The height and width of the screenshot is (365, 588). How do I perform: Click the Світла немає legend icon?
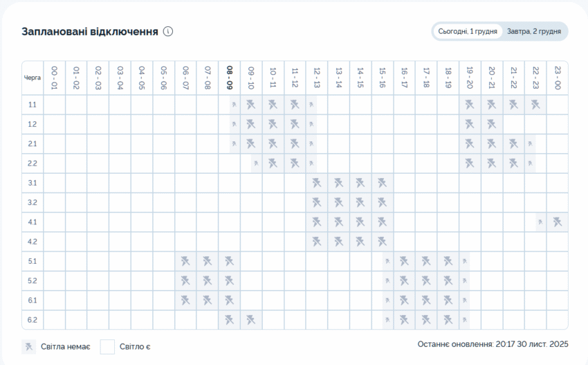[x=28, y=346]
